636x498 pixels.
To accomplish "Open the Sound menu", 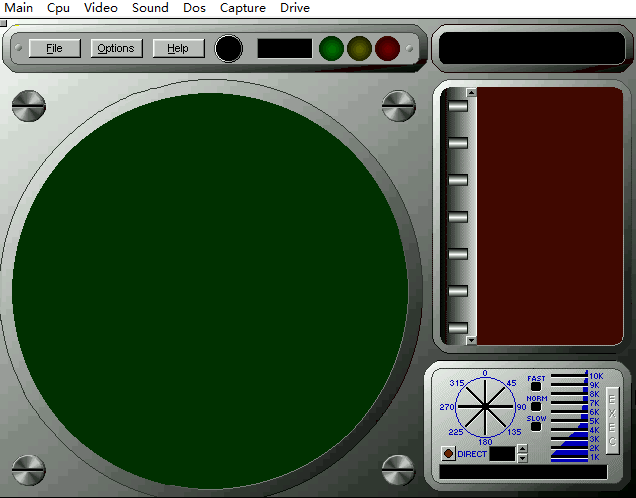I will (x=150, y=8).
